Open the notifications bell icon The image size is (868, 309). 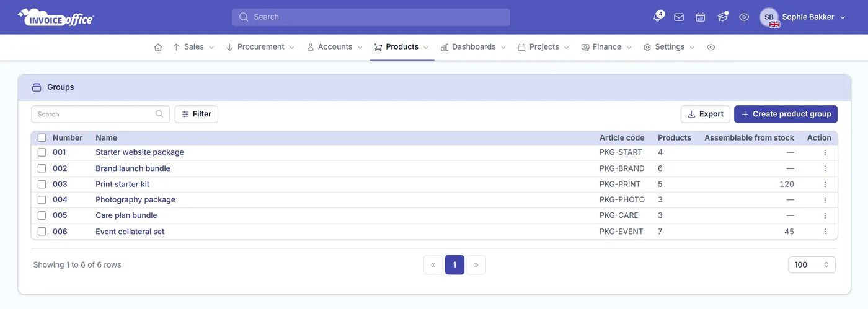pyautogui.click(x=657, y=17)
